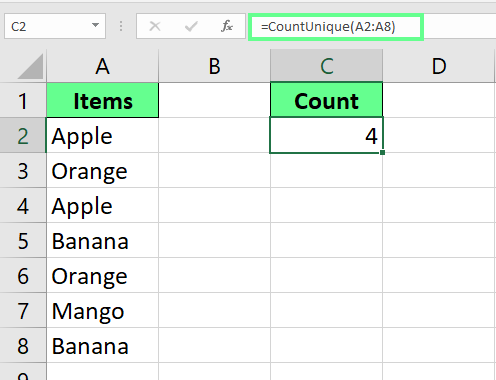
Task: Expand the Name Box dropdown arrow
Action: click(95, 25)
